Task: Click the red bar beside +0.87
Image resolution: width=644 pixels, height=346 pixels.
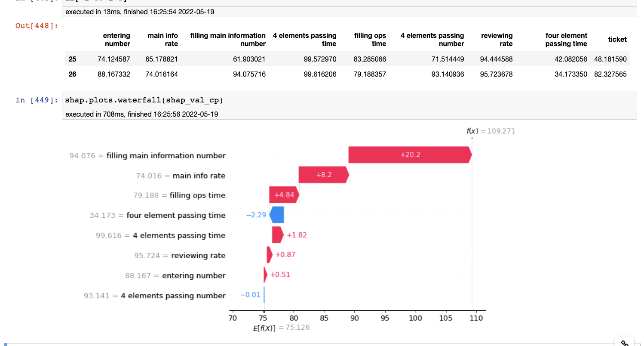Action: click(x=270, y=255)
